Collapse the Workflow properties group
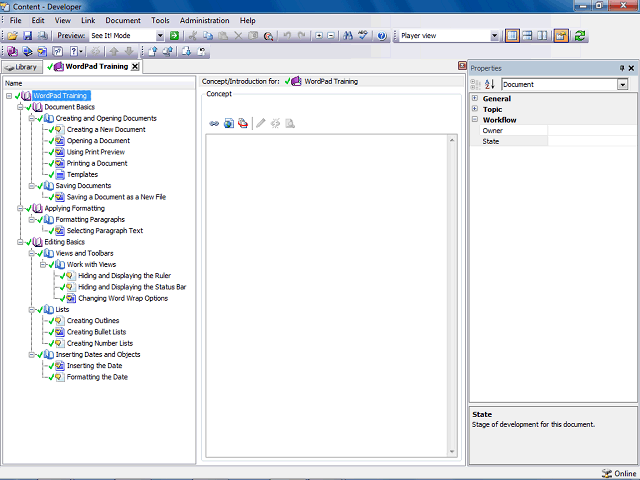The height and width of the screenshot is (480, 640). (x=475, y=120)
